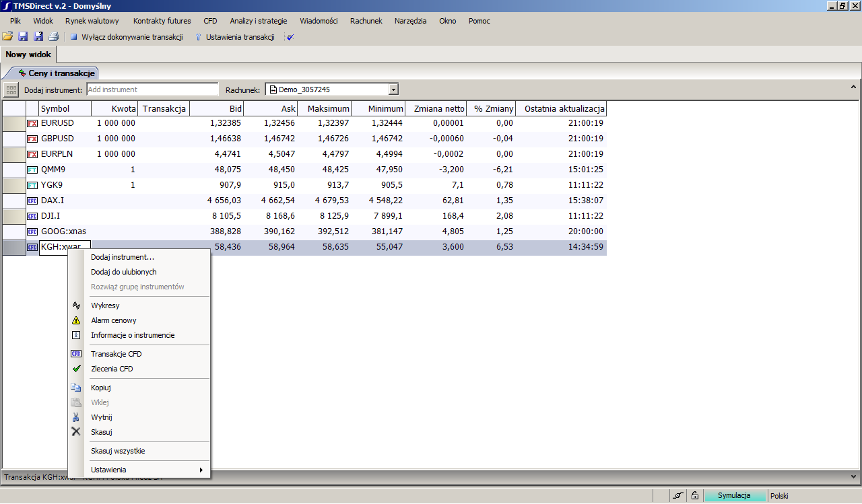Viewport: 862px width, 504px height.
Task: Click the warning triangle icon of Alarm cenowy
Action: pos(76,320)
